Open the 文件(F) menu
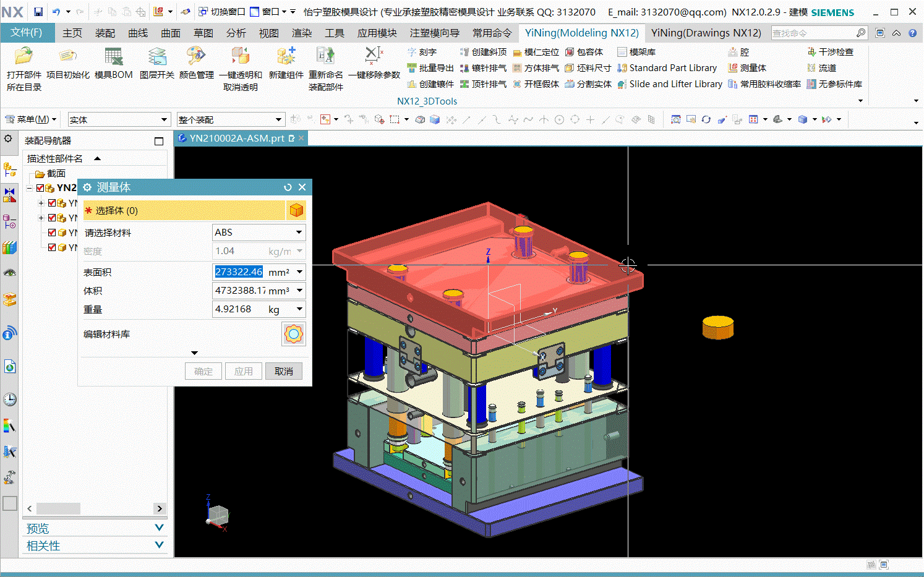 click(x=27, y=32)
